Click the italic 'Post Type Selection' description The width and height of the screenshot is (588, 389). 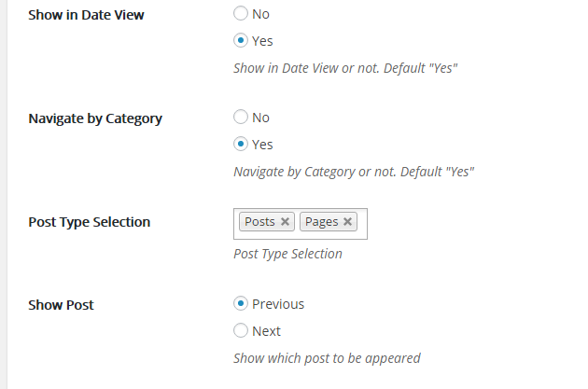tap(287, 254)
